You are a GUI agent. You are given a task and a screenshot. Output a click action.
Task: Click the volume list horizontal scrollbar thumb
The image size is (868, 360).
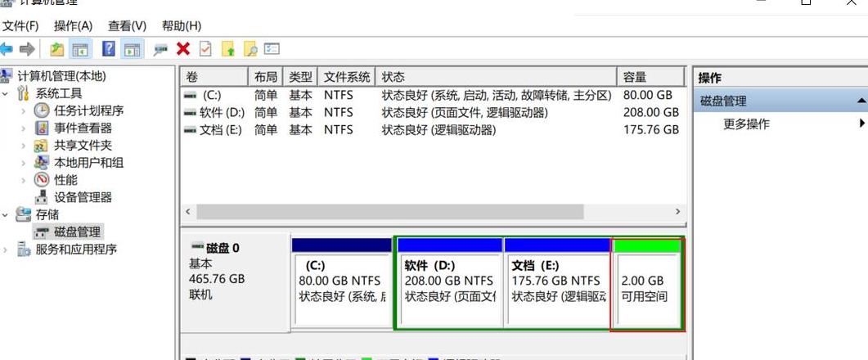(389, 212)
